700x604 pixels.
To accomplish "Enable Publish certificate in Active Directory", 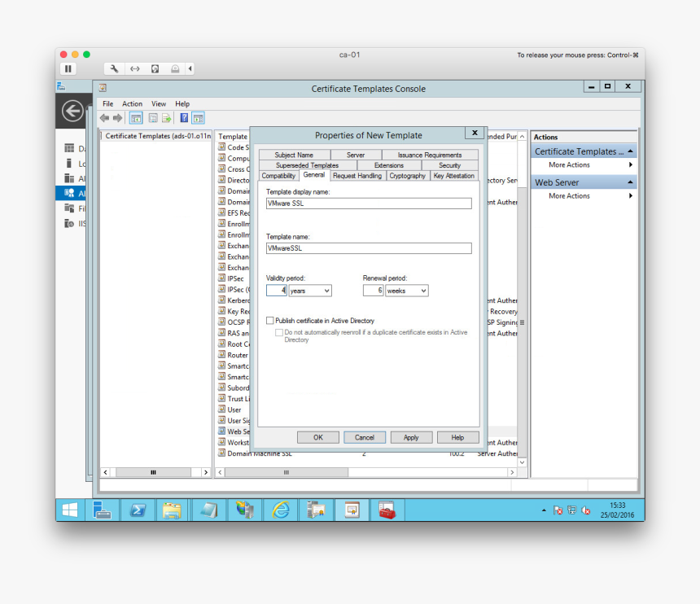I will click(x=269, y=321).
